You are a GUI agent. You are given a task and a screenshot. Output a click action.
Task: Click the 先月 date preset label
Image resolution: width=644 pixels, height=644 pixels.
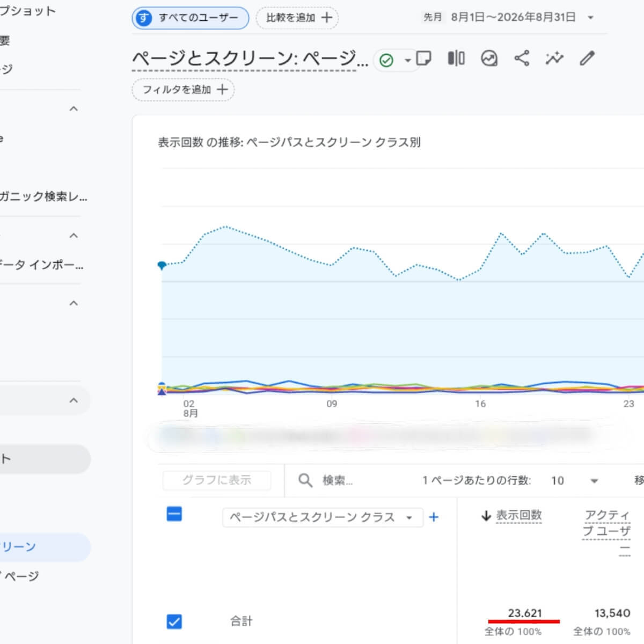[x=433, y=17]
